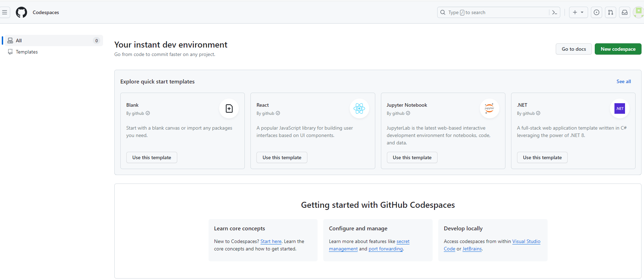644x280 pixels.
Task: Focus the Type / to search field
Action: click(498, 12)
